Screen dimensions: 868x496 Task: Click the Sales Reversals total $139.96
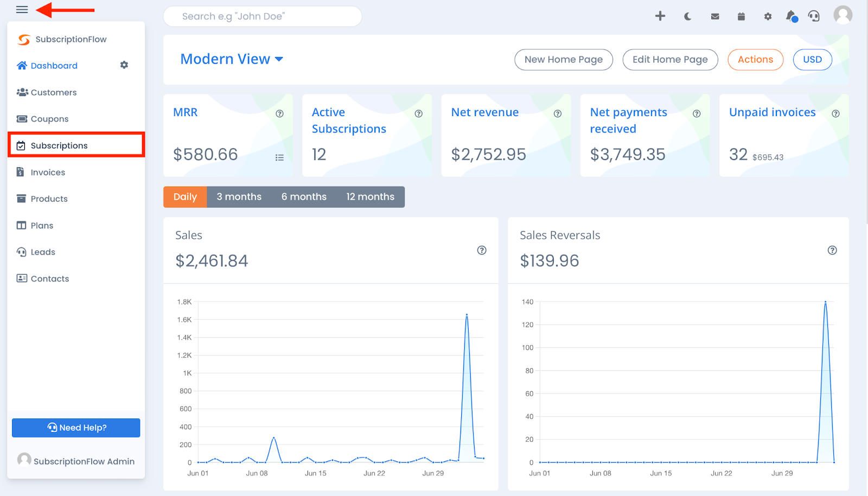[550, 261]
